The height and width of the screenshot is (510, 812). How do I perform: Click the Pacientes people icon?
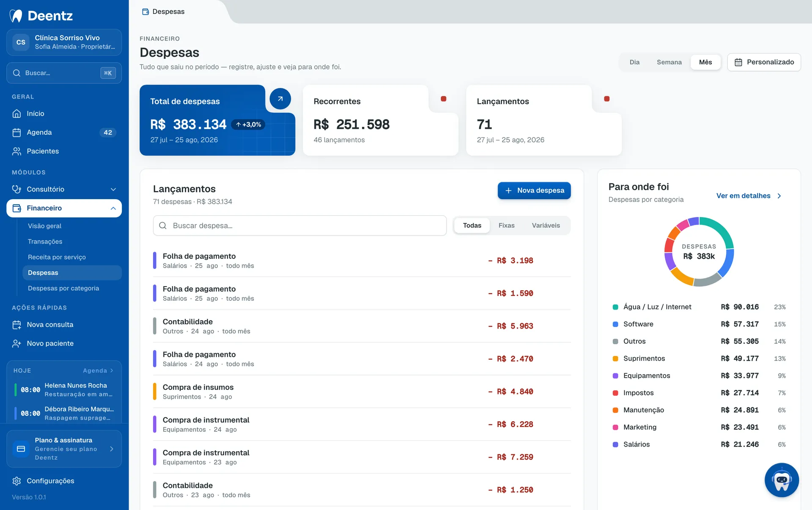[16, 151]
